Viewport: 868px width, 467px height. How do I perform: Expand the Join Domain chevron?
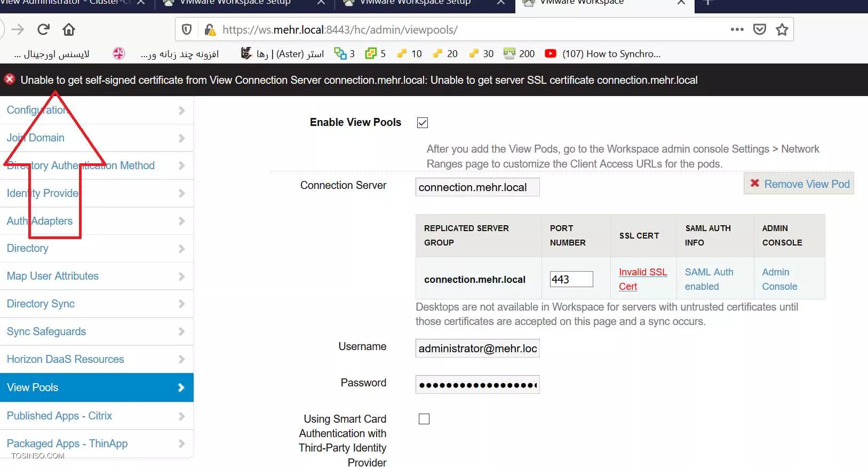(181, 138)
